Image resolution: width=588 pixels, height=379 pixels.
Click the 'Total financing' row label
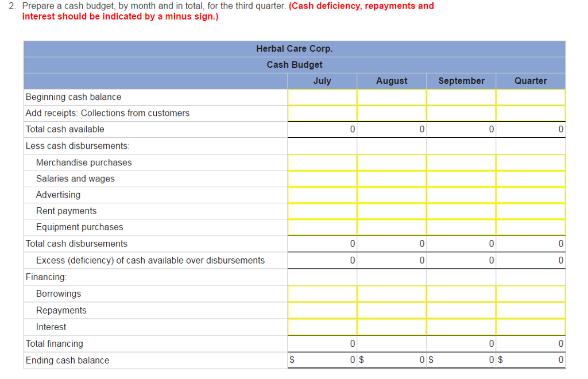55,344
